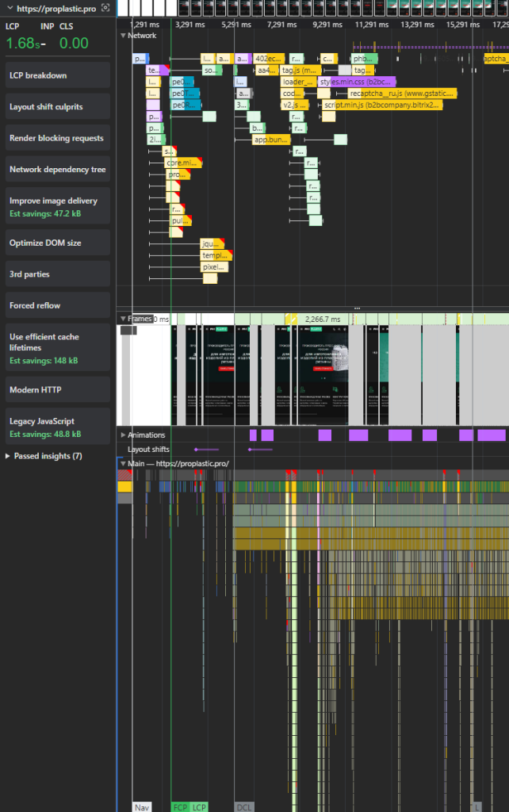Viewport: 509px width, 812px height.
Task: Expand the Animations track
Action: (x=123, y=435)
